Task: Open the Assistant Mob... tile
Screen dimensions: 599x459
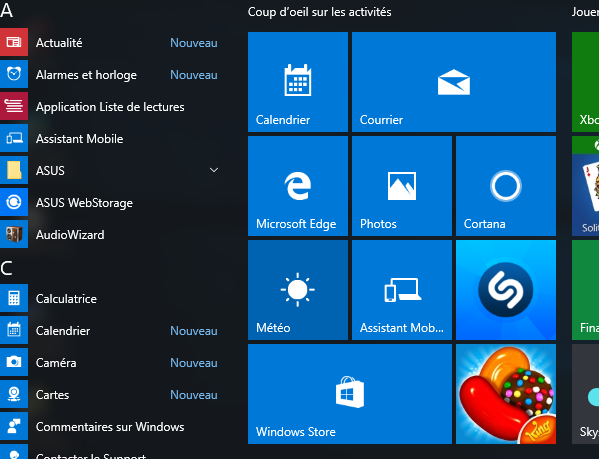Action: (402, 290)
